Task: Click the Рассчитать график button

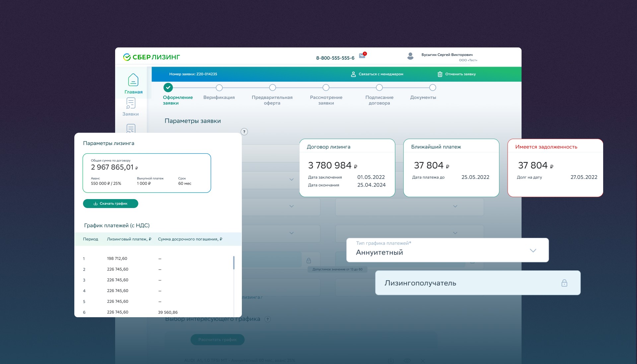Action: pyautogui.click(x=217, y=339)
